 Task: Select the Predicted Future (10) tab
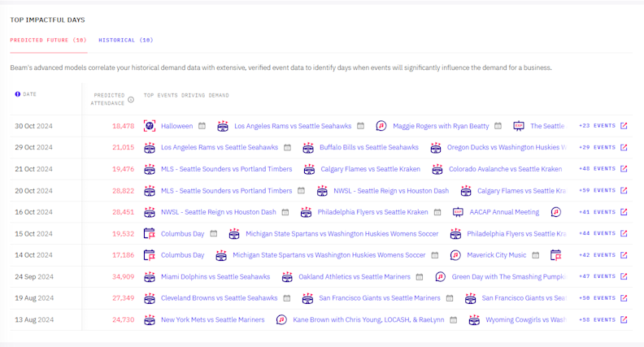pos(48,40)
